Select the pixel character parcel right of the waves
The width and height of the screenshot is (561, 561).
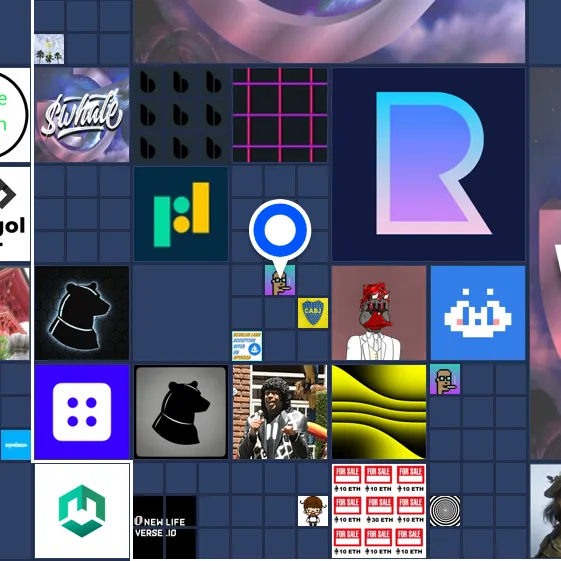pos(445,379)
